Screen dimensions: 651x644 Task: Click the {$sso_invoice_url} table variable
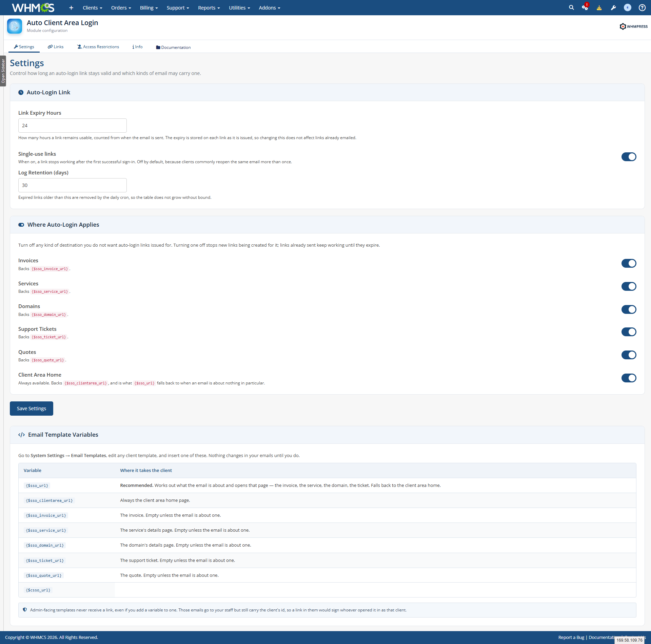point(46,515)
